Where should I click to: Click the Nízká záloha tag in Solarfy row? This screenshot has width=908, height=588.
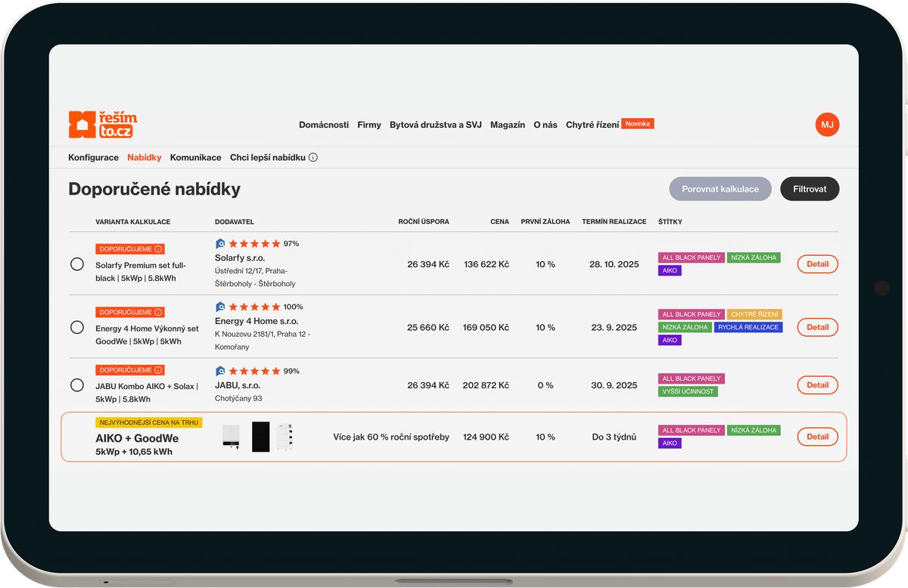[754, 257]
